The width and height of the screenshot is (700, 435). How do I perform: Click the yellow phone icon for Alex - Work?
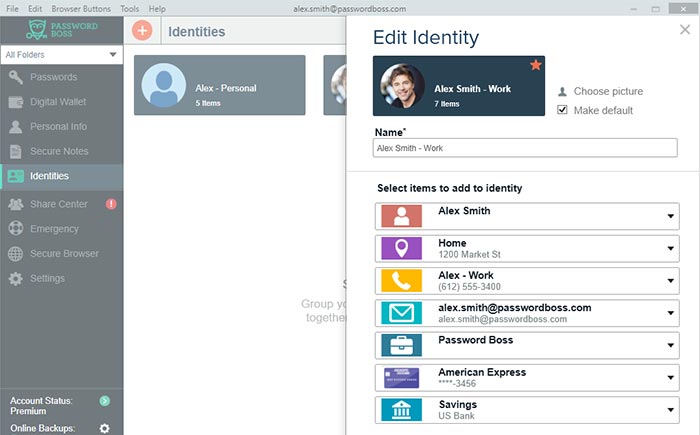point(401,280)
